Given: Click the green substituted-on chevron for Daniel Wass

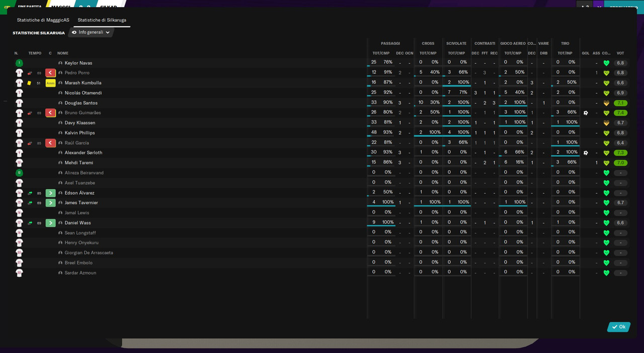Looking at the screenshot, I should click(50, 223).
